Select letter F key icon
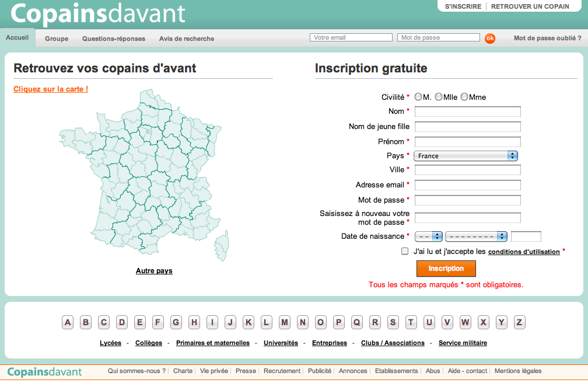This screenshot has height=390, width=588. tap(158, 322)
